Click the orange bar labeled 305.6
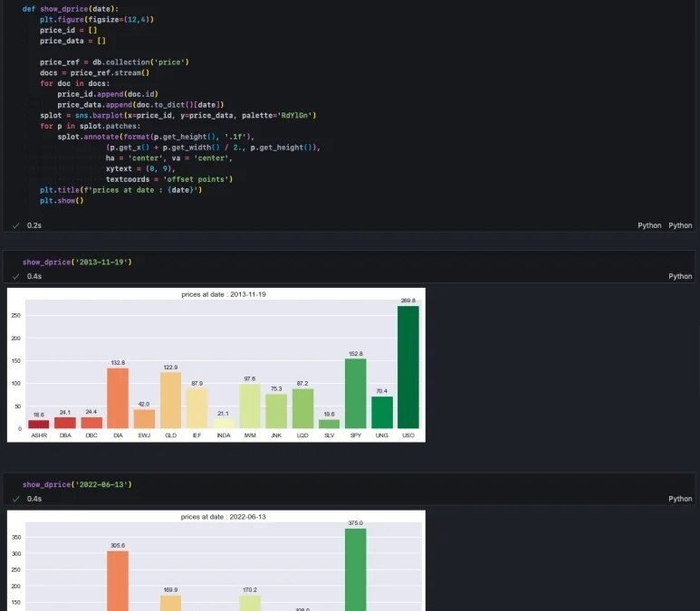The image size is (700, 611). click(118, 581)
